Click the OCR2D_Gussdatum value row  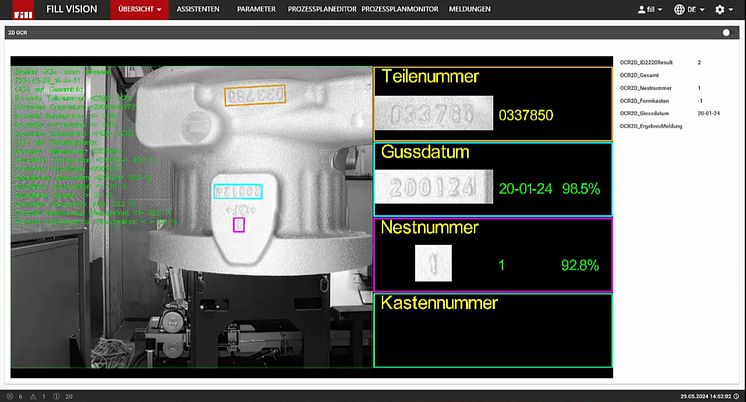(x=665, y=114)
